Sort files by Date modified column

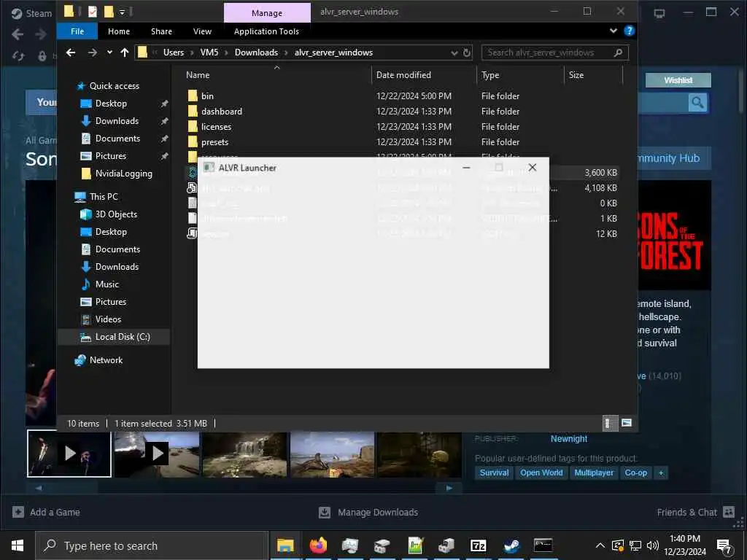coord(403,75)
